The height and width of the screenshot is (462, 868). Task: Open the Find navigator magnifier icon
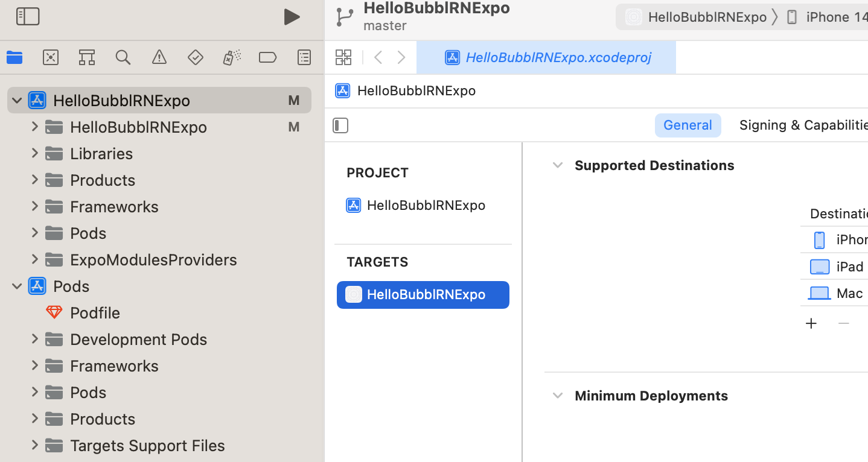click(x=123, y=57)
